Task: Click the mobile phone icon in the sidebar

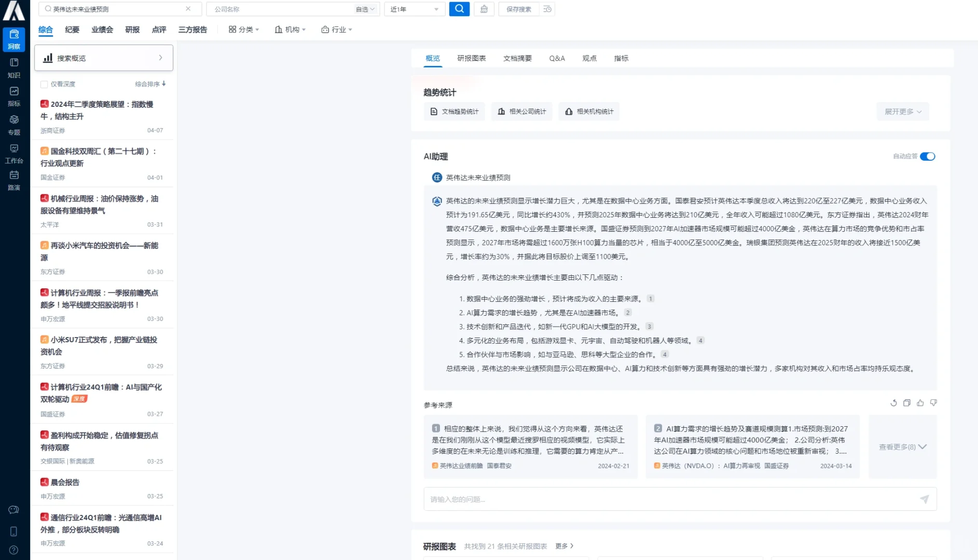Action: (x=14, y=531)
